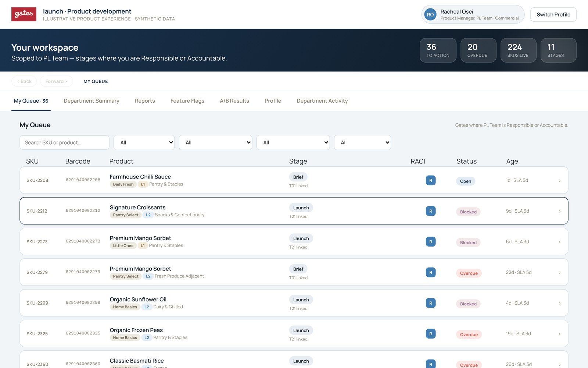Click Blocked status on Signature Croissants row
The image size is (588, 368).
click(468, 212)
